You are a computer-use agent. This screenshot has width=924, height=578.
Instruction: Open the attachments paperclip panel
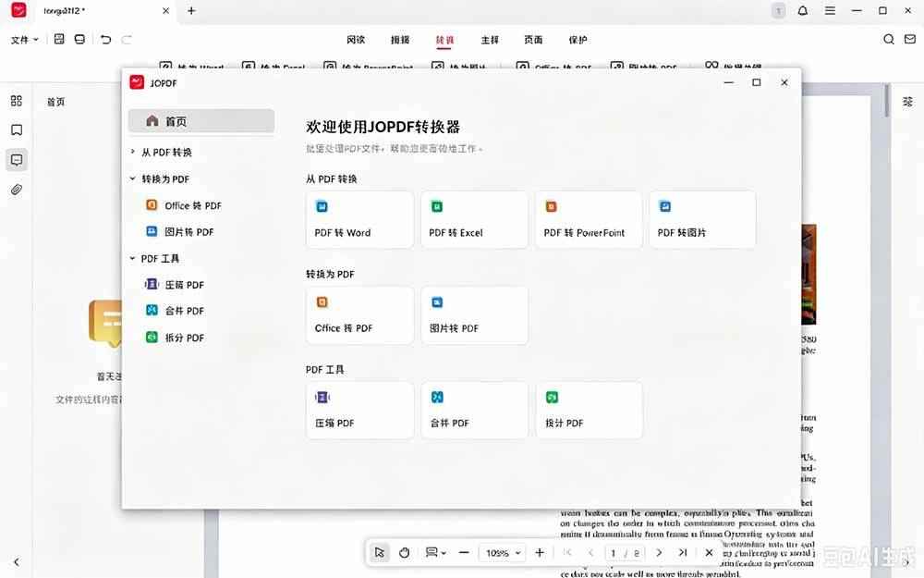click(17, 190)
